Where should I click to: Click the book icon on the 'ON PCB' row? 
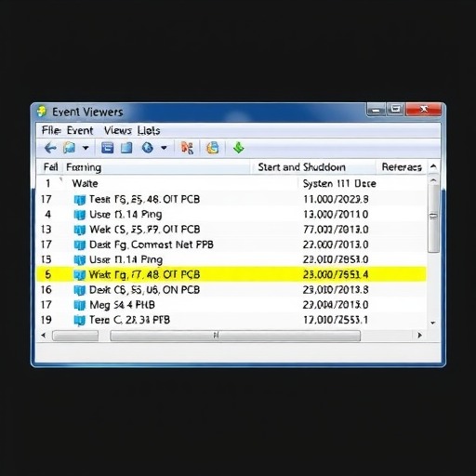point(80,290)
